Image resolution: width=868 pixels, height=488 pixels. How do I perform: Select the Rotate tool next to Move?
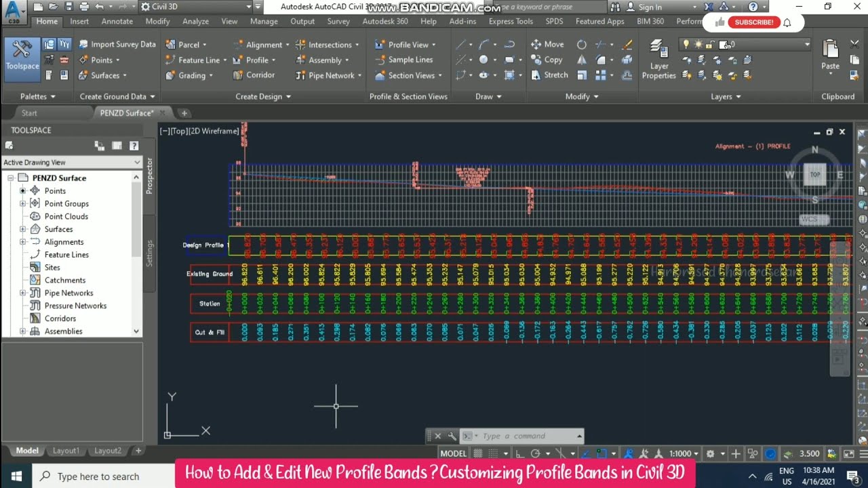(582, 44)
